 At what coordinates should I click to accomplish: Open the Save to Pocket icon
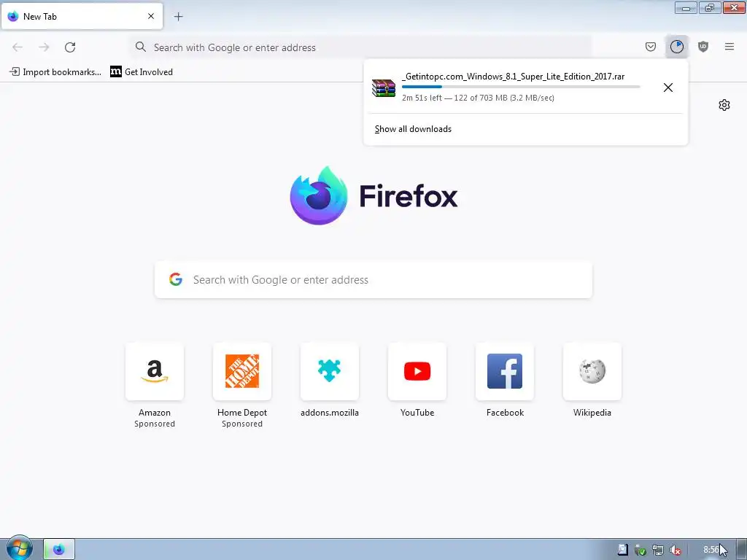[x=650, y=47]
